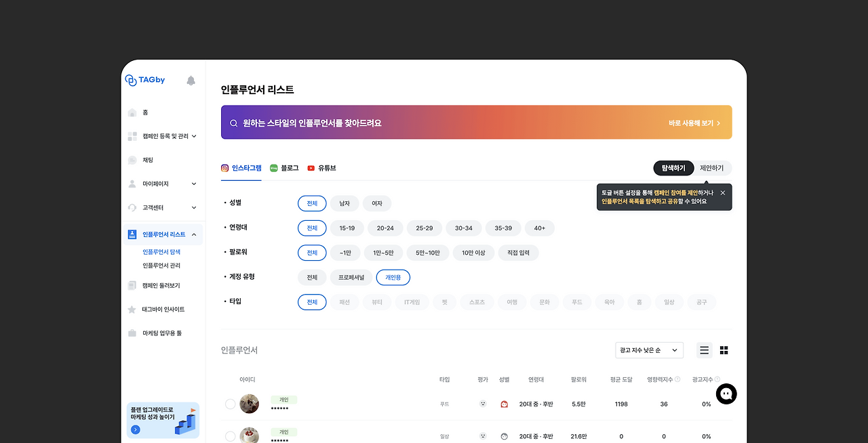Select checkbox for the 일상 influencer row

(x=231, y=436)
